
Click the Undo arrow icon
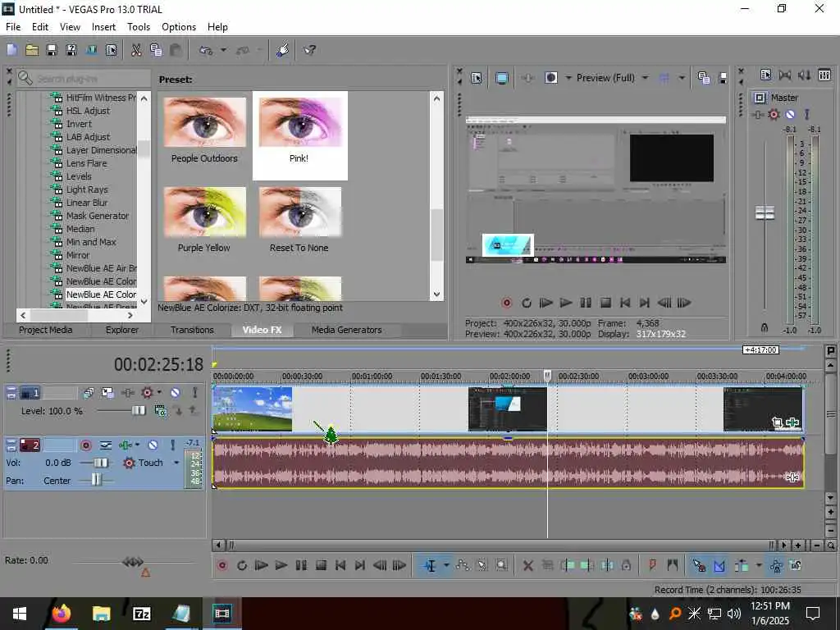[x=206, y=50]
